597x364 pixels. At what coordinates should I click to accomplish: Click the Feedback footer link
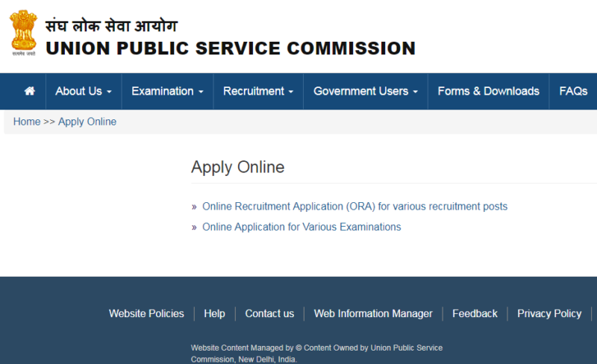pyautogui.click(x=475, y=313)
